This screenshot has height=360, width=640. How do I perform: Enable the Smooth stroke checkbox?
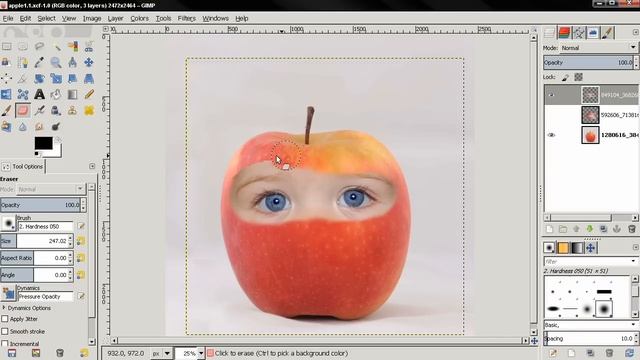5,331
